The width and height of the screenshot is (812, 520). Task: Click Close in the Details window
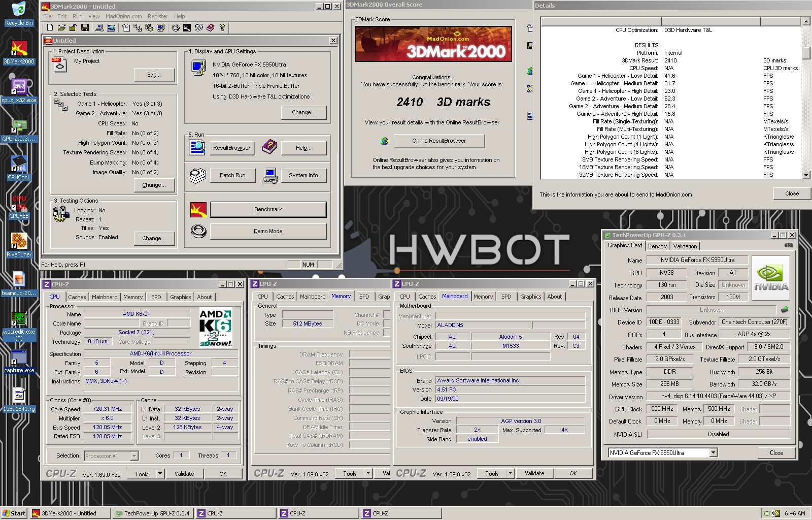[x=792, y=193]
